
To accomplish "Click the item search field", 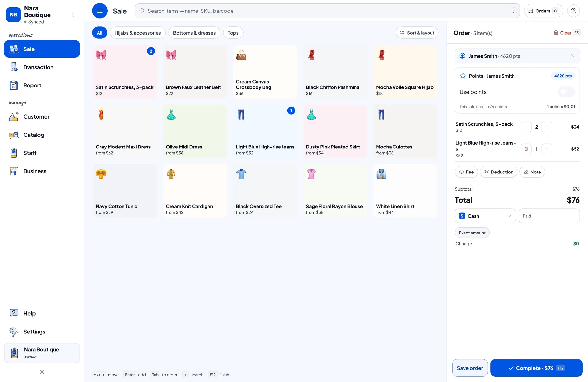I will [327, 11].
